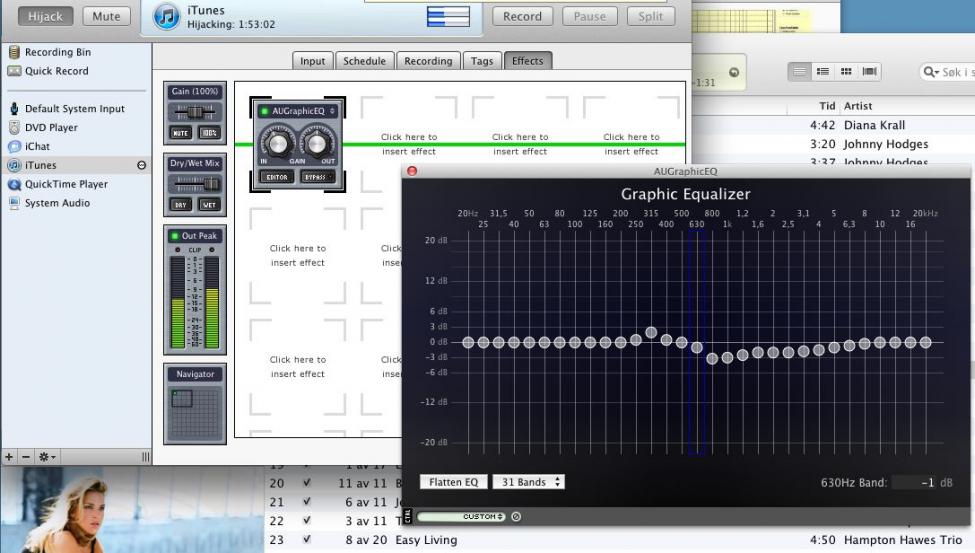Click the Navigator grid thumbnail
The width and height of the screenshot is (975, 553).
pos(195,413)
